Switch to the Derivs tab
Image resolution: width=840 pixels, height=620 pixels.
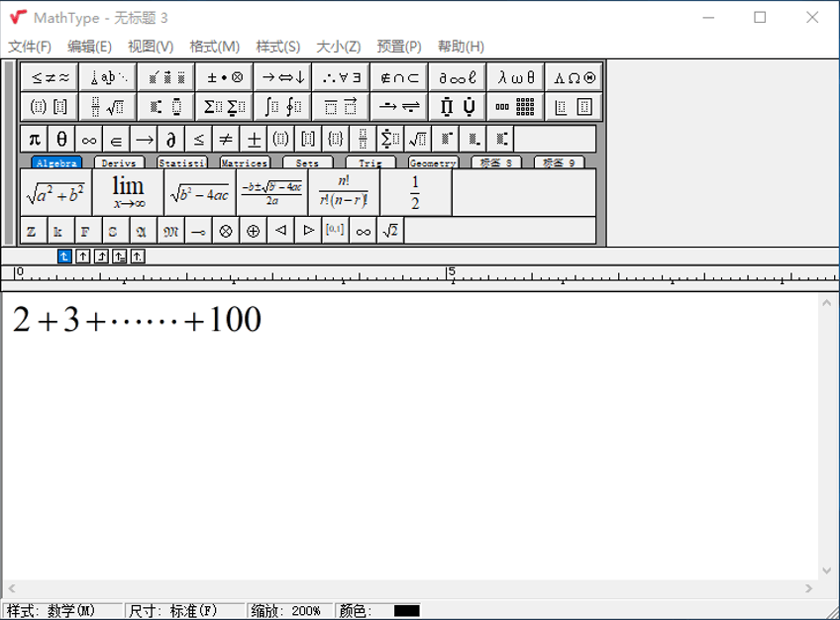click(119, 162)
